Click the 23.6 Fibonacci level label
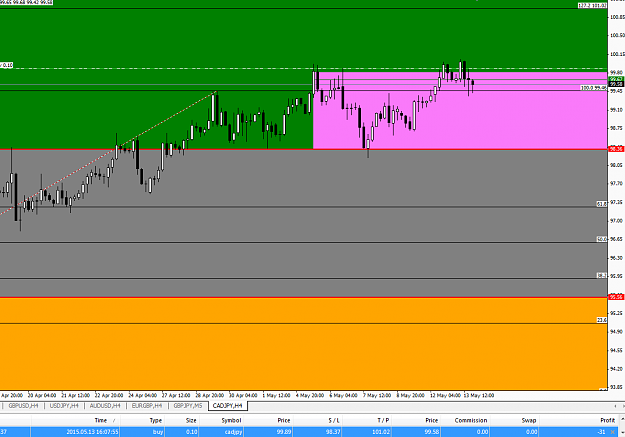 [x=601, y=320]
